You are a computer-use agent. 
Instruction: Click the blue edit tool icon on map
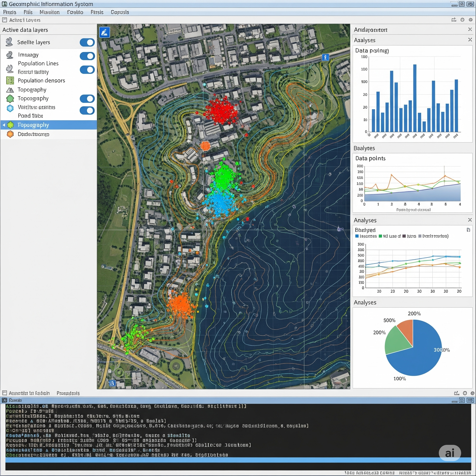(104, 32)
